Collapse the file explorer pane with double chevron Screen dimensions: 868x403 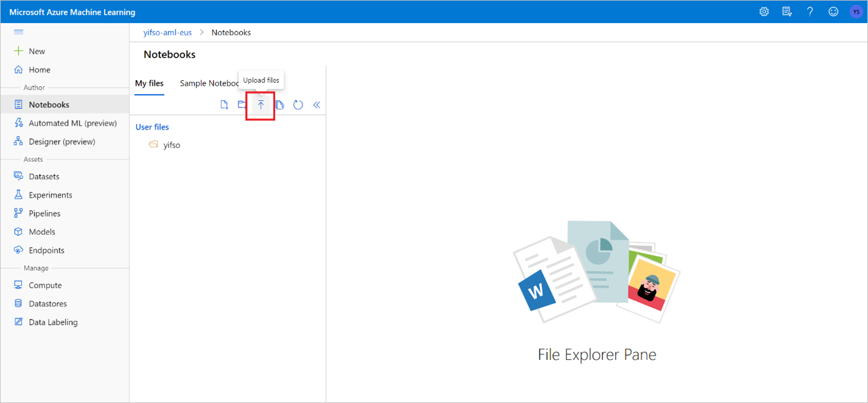(316, 105)
